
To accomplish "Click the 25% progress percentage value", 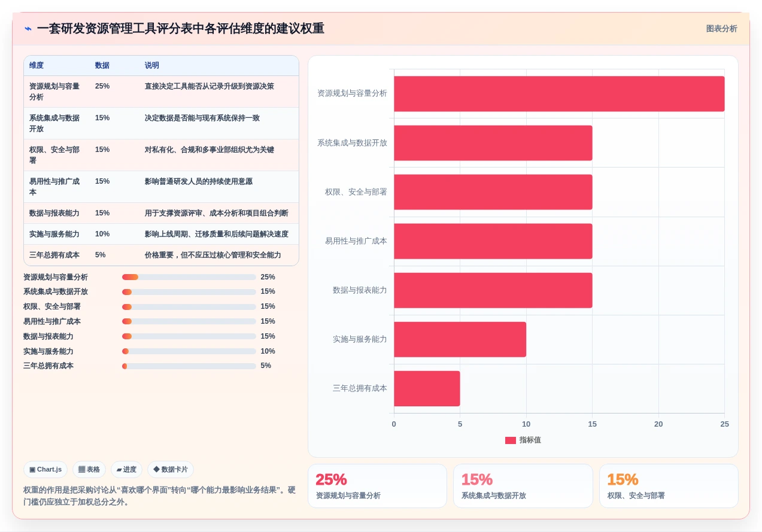I will tap(268, 277).
